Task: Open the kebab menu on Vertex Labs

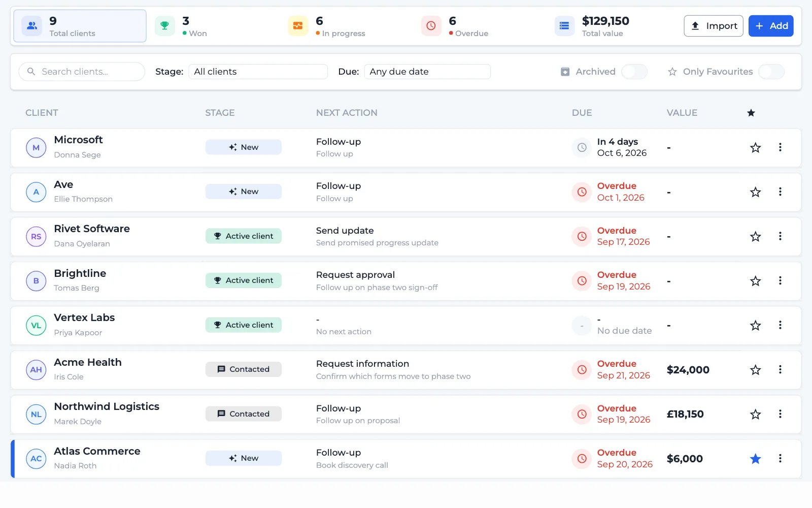Action: 780,325
